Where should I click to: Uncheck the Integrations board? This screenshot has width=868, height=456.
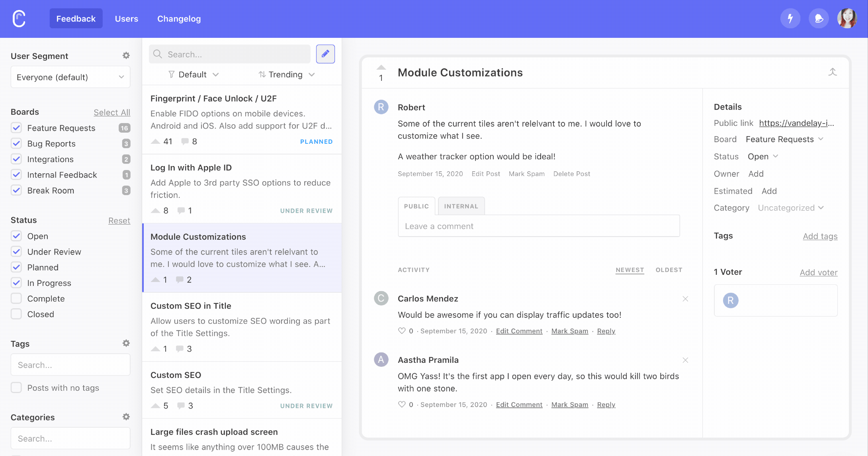pos(16,159)
